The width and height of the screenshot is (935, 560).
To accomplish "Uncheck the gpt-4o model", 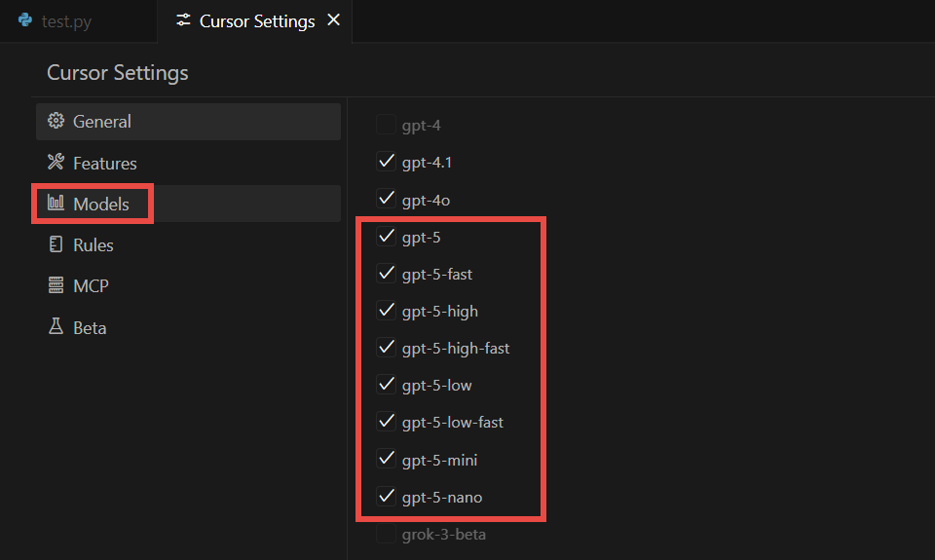I will (386, 200).
